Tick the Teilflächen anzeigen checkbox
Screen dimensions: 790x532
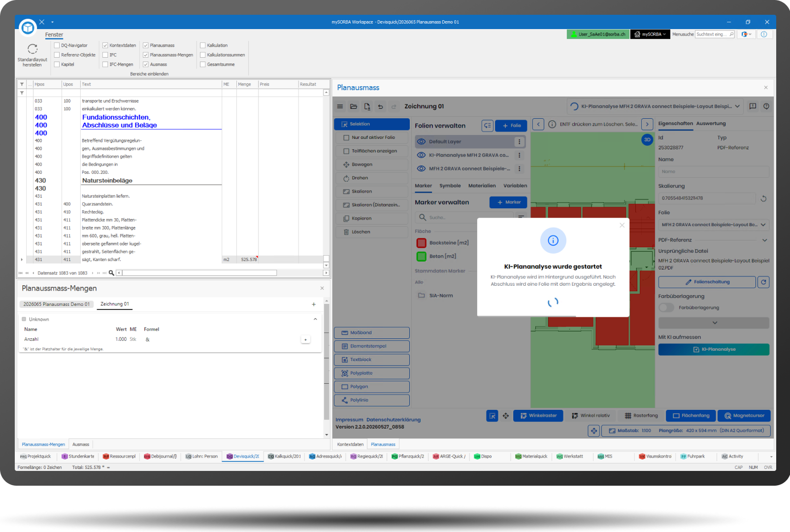tap(346, 151)
